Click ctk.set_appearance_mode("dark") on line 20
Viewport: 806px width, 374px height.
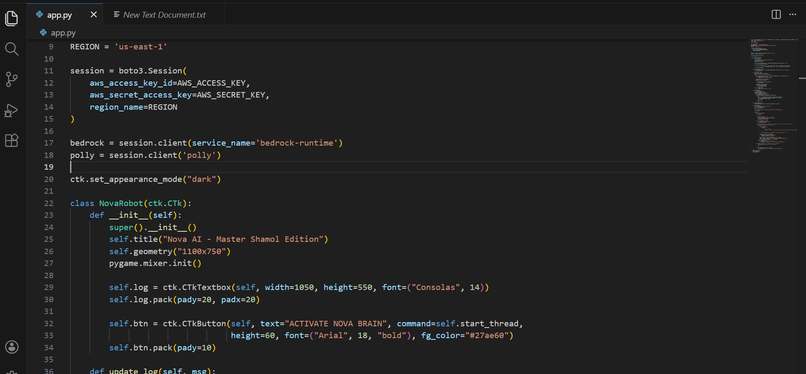145,179
